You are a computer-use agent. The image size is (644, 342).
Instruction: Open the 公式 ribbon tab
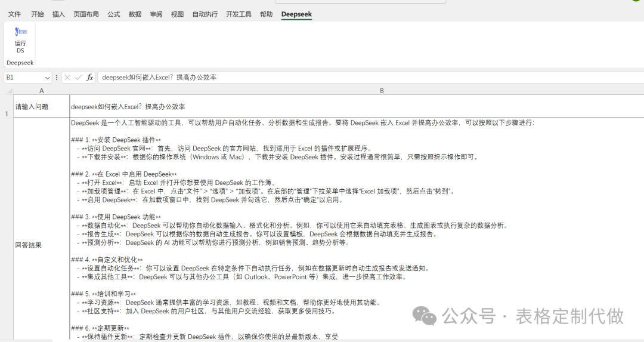pyautogui.click(x=114, y=14)
